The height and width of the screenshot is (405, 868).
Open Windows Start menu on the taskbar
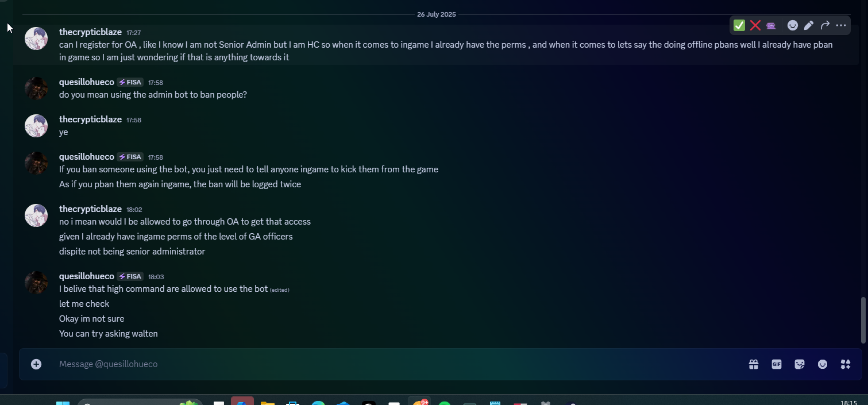tap(63, 402)
